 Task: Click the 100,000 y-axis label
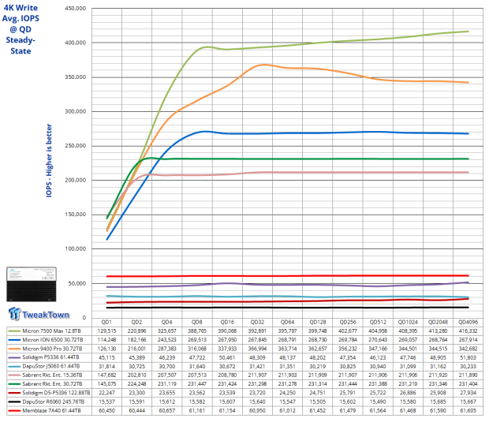coord(75,248)
